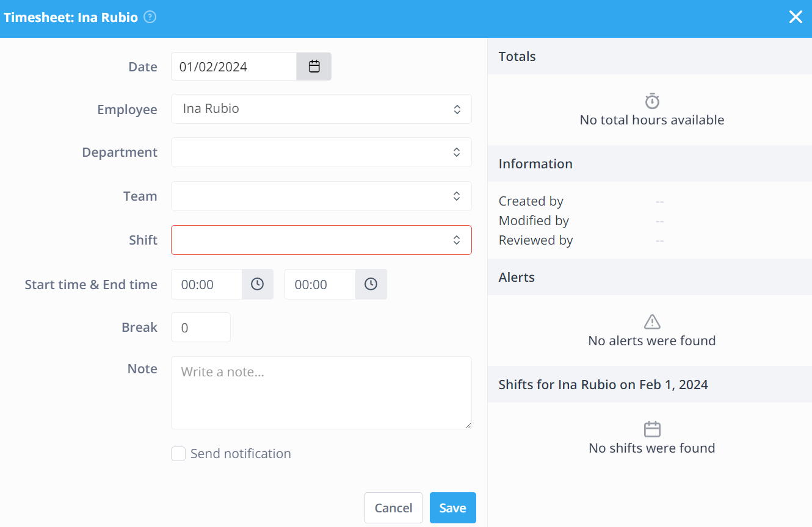Select the end time value field
Image resolution: width=812 pixels, height=527 pixels.
[319, 284]
